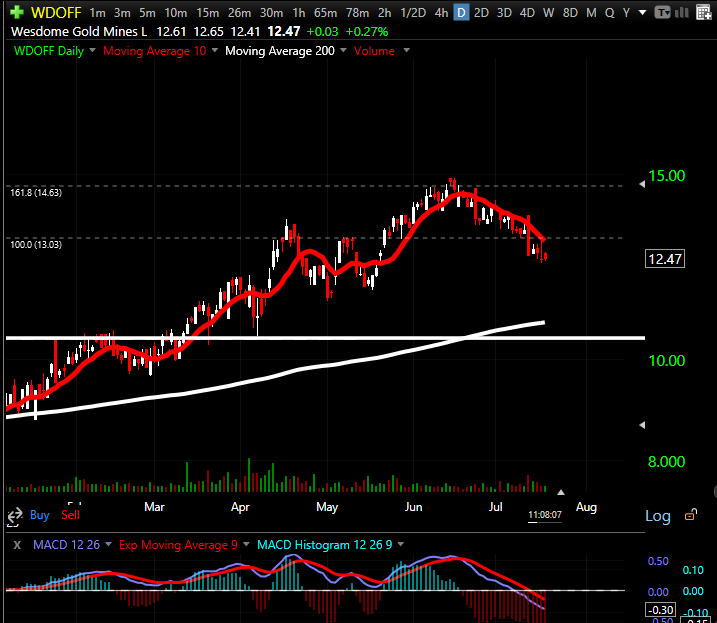Click the MACD Histogram 12 26 9 label
The image size is (717, 623).
point(325,545)
